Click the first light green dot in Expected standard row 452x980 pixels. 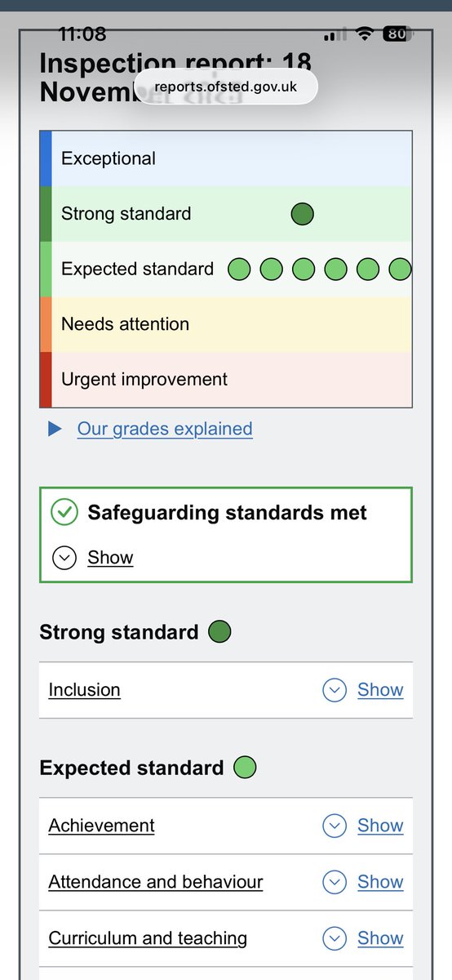239,269
